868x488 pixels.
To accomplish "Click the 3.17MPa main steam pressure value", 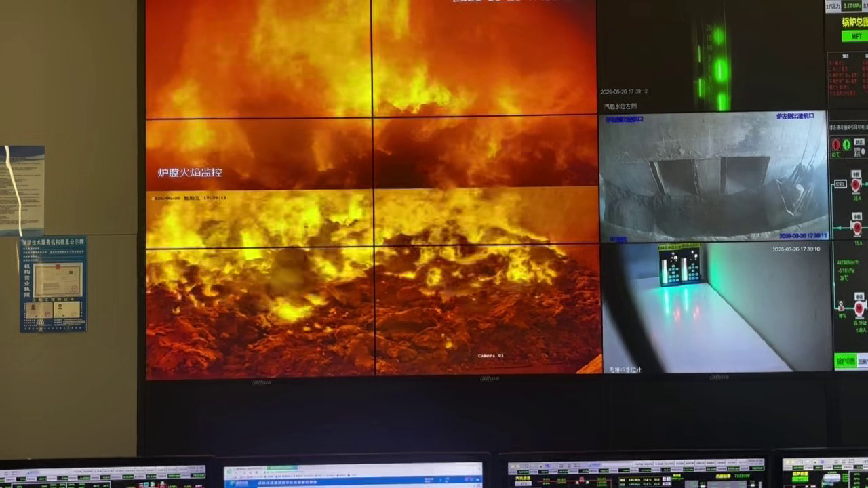I will point(852,6).
